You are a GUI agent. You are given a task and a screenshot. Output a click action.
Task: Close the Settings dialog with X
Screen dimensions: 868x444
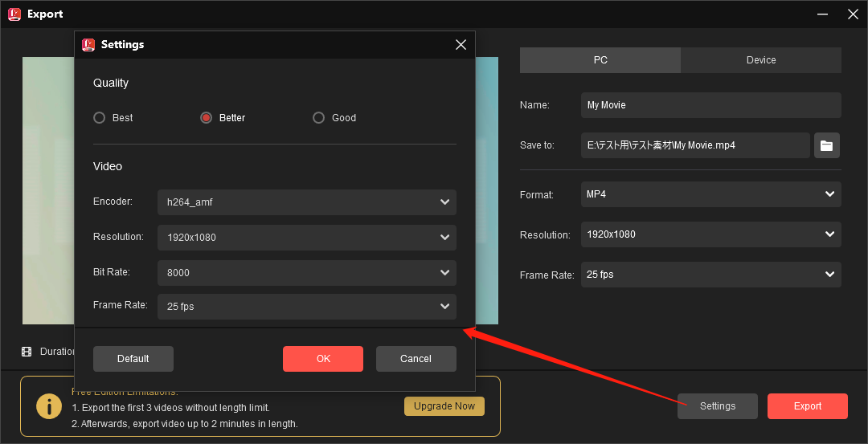461,45
